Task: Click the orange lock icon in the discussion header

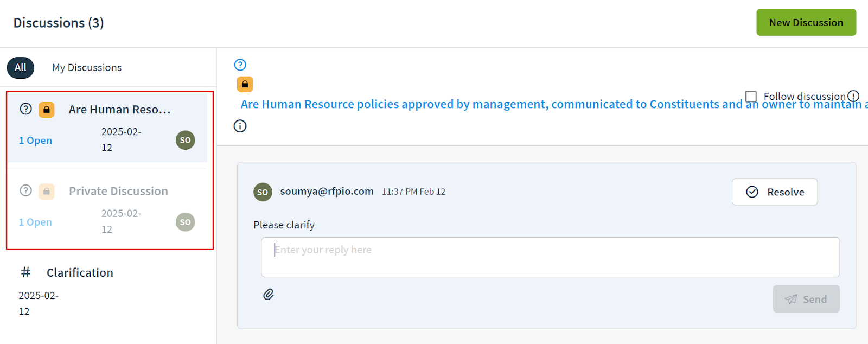Action: point(245,84)
